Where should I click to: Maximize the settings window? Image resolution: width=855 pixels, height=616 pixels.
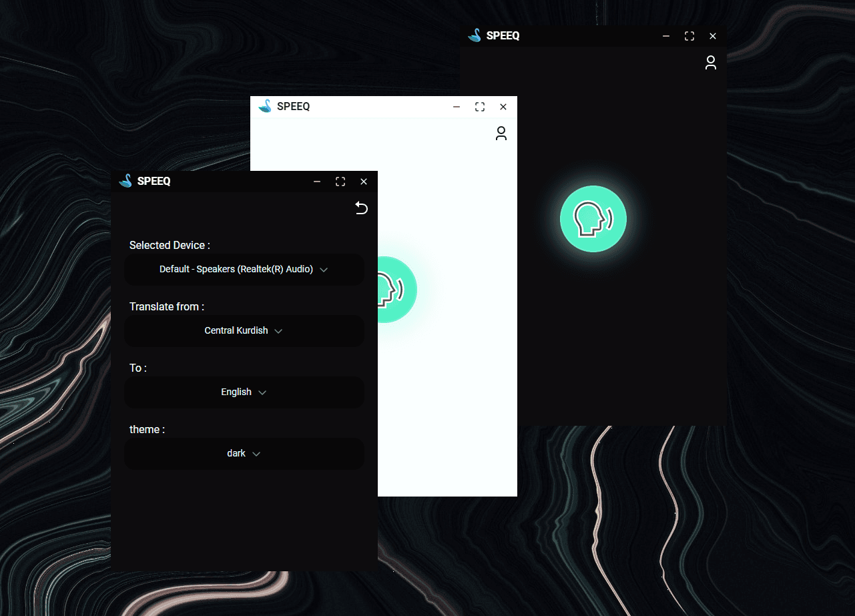tap(340, 182)
